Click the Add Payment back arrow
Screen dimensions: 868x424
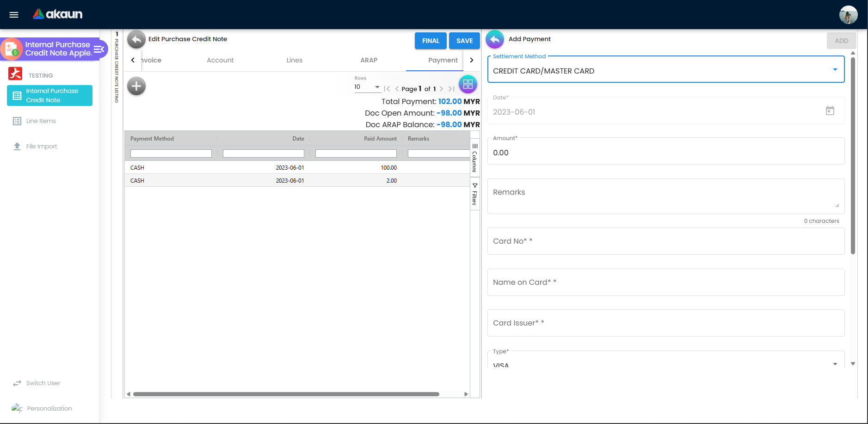495,40
